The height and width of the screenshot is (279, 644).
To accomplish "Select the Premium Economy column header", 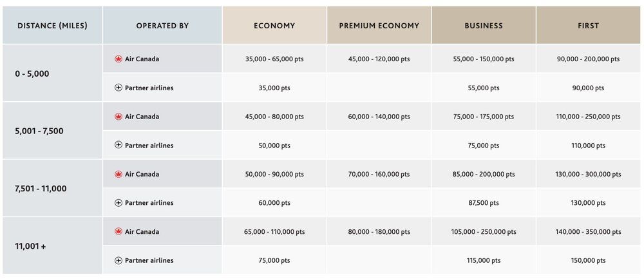I will (x=379, y=26).
